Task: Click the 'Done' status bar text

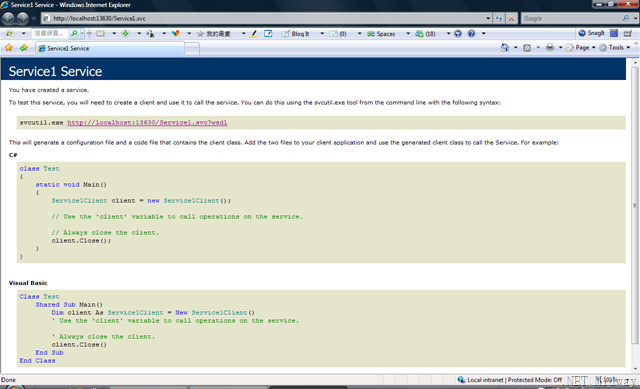Action: pyautogui.click(x=8, y=380)
